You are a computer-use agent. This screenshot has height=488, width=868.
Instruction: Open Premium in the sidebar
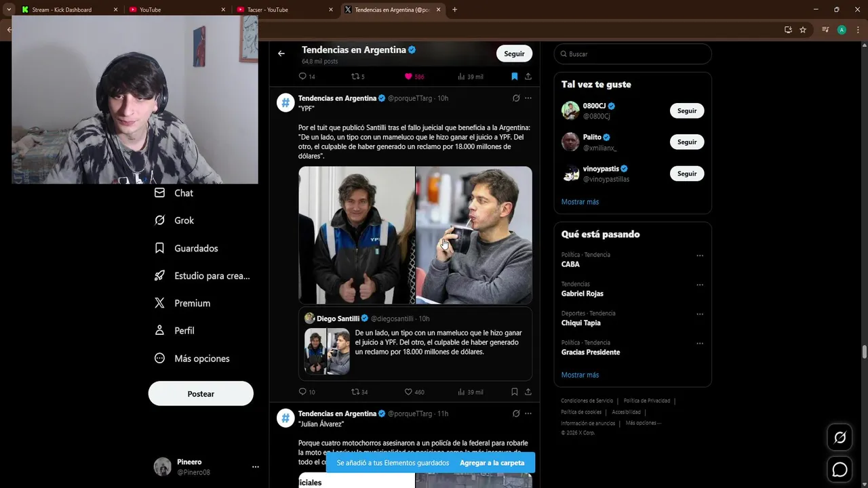point(182,303)
